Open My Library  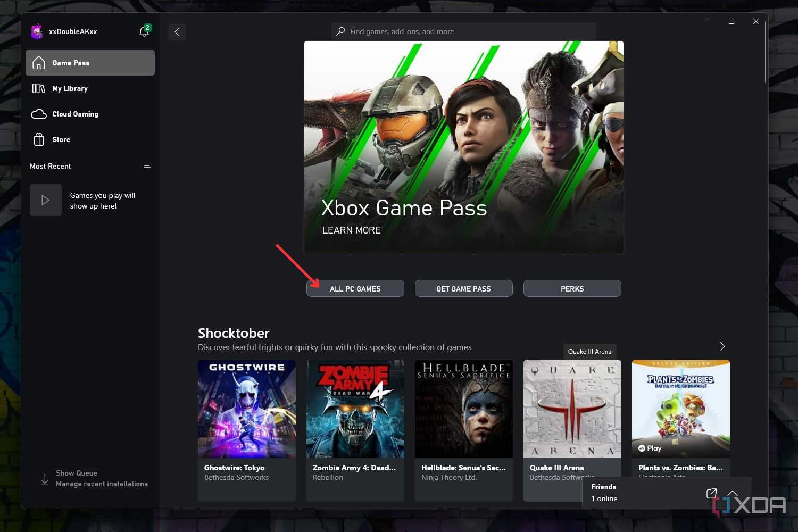click(70, 88)
